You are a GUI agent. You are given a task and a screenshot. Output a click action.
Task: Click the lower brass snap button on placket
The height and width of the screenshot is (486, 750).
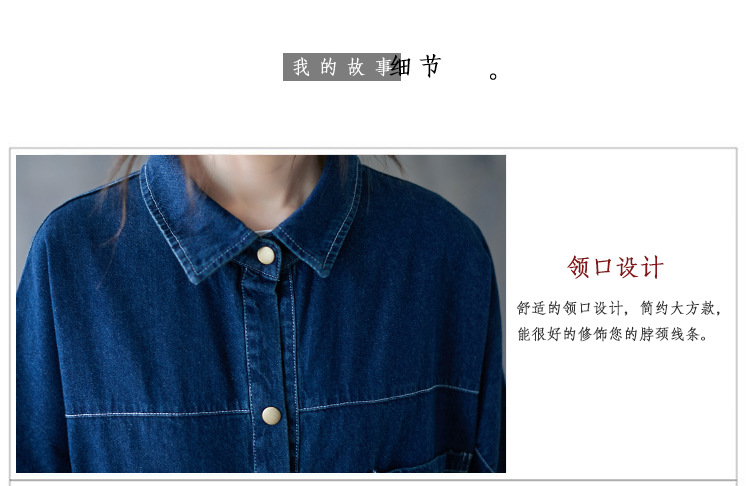coord(271,416)
